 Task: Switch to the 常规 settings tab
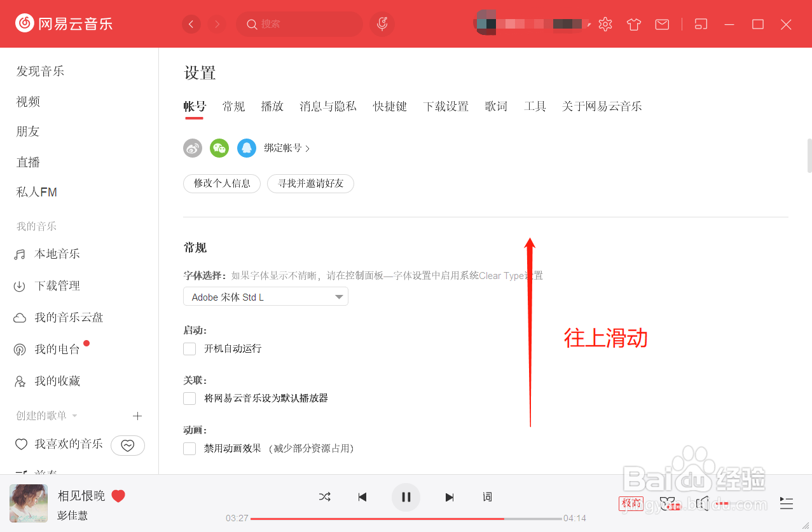(x=233, y=107)
